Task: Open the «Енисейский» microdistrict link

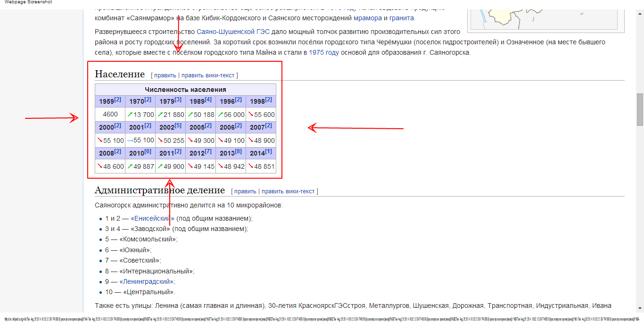Action: pyautogui.click(x=153, y=218)
